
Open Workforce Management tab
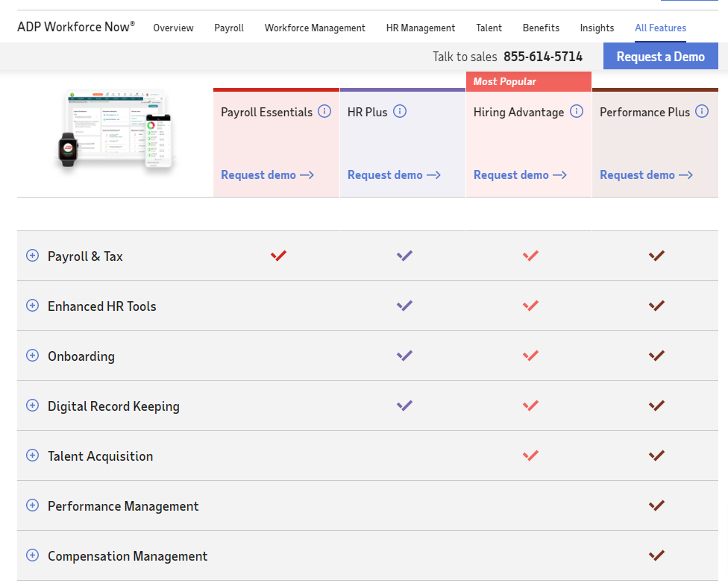pyautogui.click(x=315, y=28)
